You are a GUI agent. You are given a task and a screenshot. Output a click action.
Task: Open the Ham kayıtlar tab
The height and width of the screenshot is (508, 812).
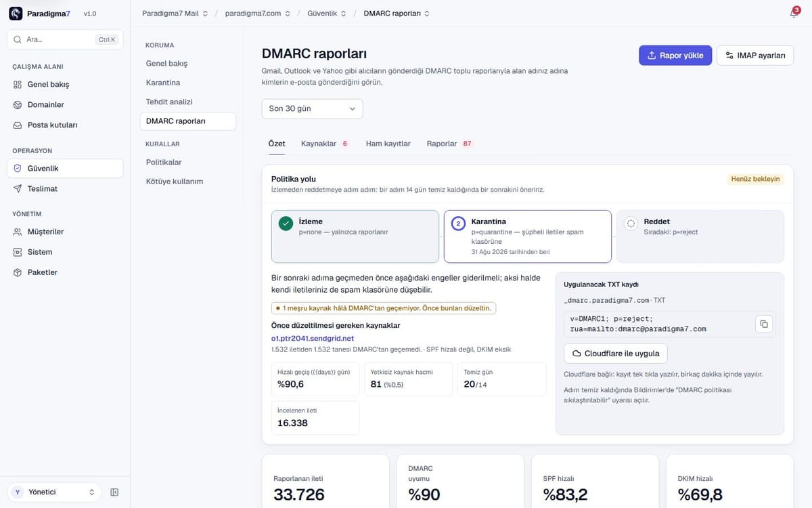coord(388,144)
